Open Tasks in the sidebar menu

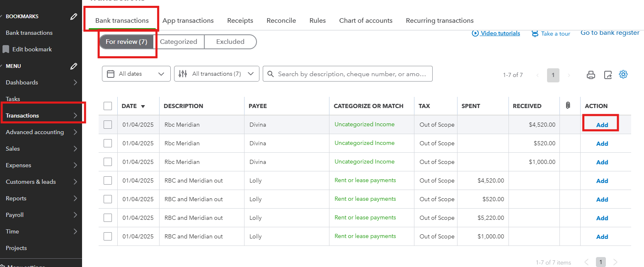(x=13, y=99)
